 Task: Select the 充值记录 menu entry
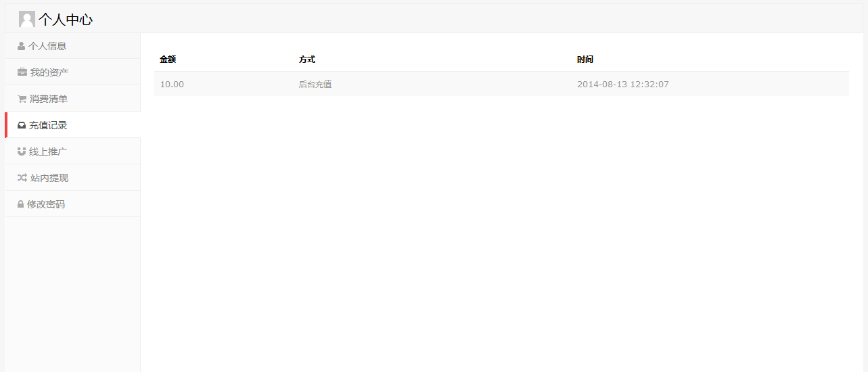[x=49, y=125]
